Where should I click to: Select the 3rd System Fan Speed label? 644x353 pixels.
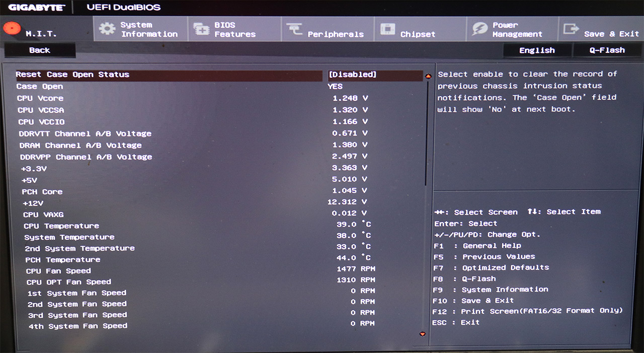click(x=77, y=315)
